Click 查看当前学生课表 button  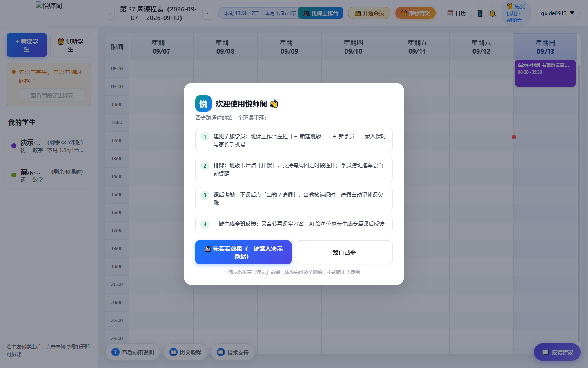point(52,95)
